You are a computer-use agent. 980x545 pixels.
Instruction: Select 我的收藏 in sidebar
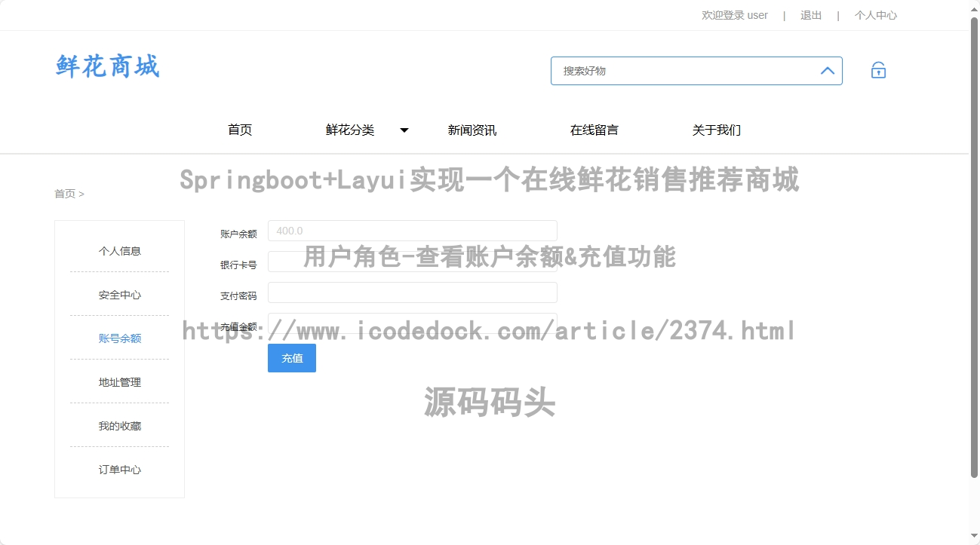[x=119, y=426]
